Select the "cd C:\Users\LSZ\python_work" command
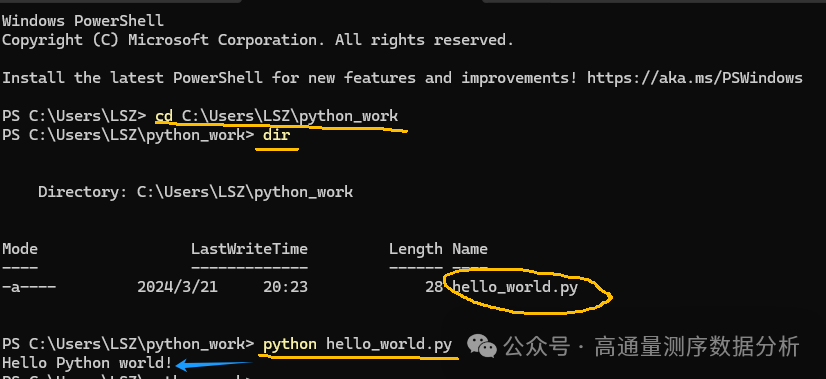 pos(277,116)
